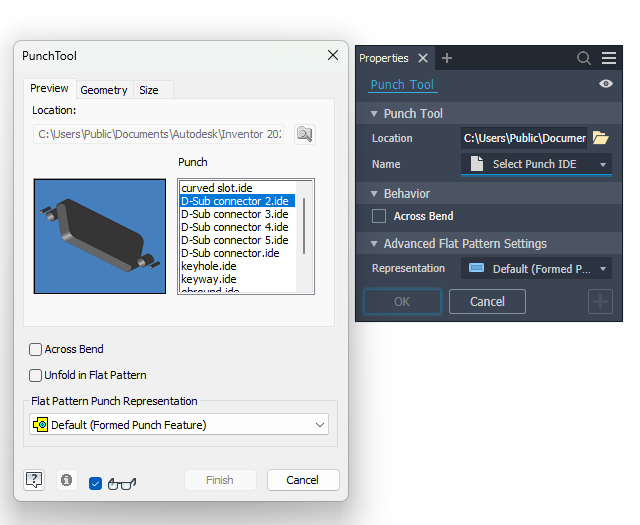This screenshot has height=525, width=640.
Task: Open the Select Punch IDE name dropdown
Action: pos(536,164)
